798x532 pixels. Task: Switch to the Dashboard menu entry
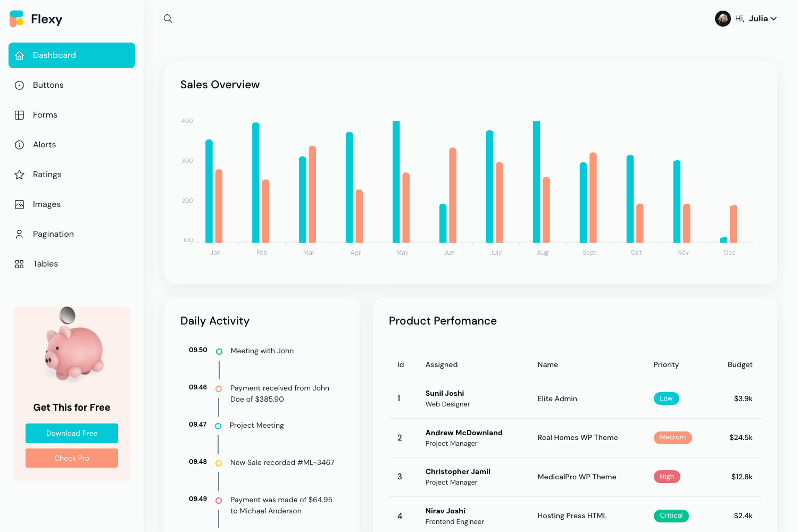pos(54,55)
